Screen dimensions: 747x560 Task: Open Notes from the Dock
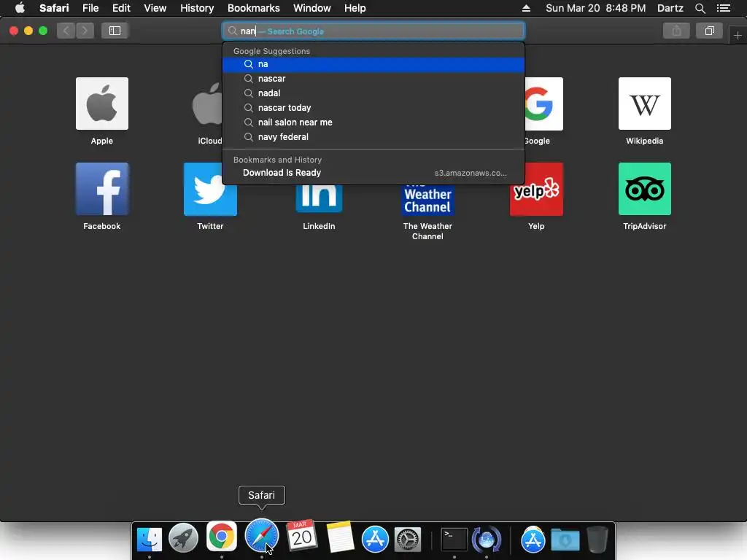[340, 537]
